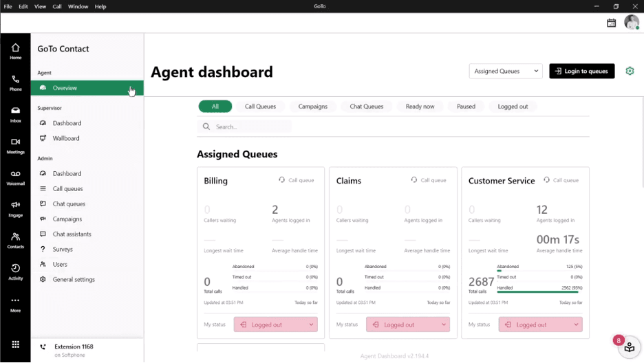This screenshot has width=644, height=363.
Task: Select Agent Overview in navigation
Action: tap(87, 88)
